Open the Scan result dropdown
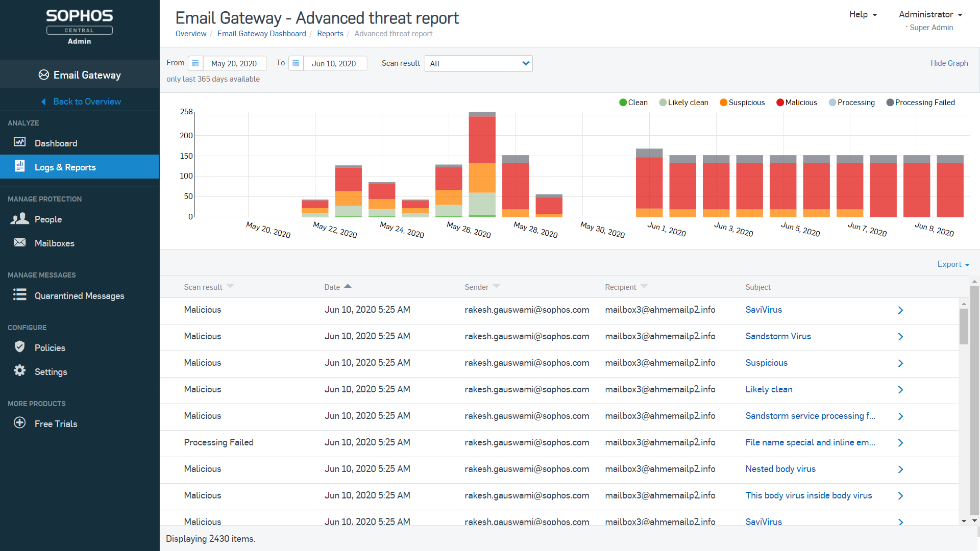This screenshot has height=551, width=980. coord(478,64)
